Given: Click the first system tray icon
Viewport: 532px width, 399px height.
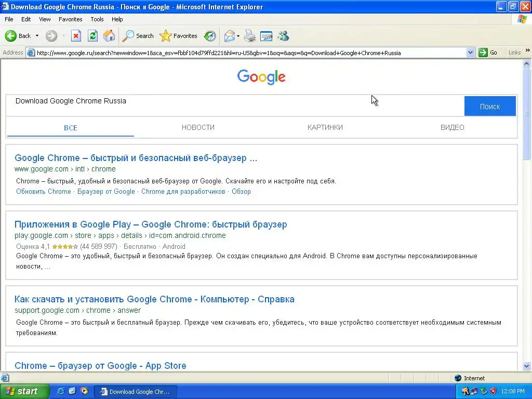Looking at the screenshot, I should [465, 392].
